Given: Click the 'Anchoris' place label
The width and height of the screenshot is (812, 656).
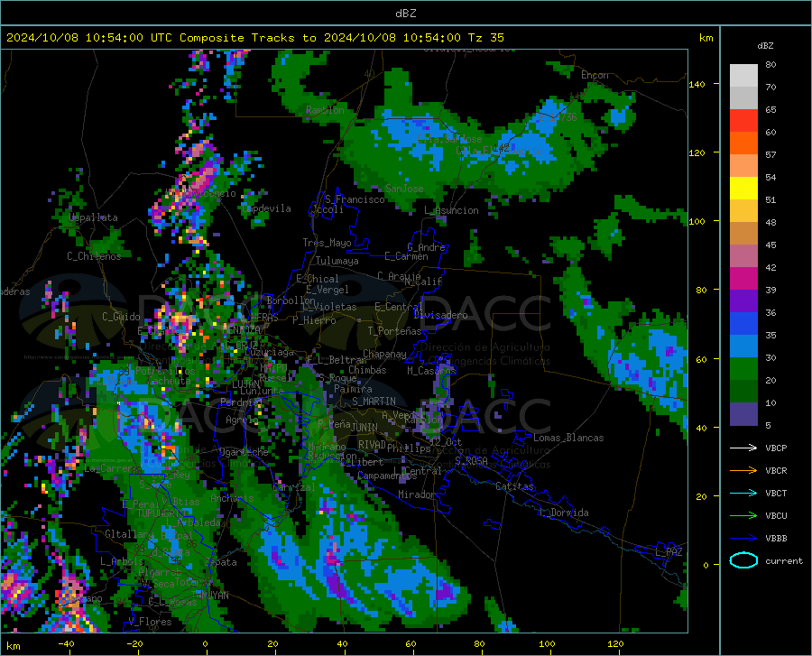Looking at the screenshot, I should point(232,498).
